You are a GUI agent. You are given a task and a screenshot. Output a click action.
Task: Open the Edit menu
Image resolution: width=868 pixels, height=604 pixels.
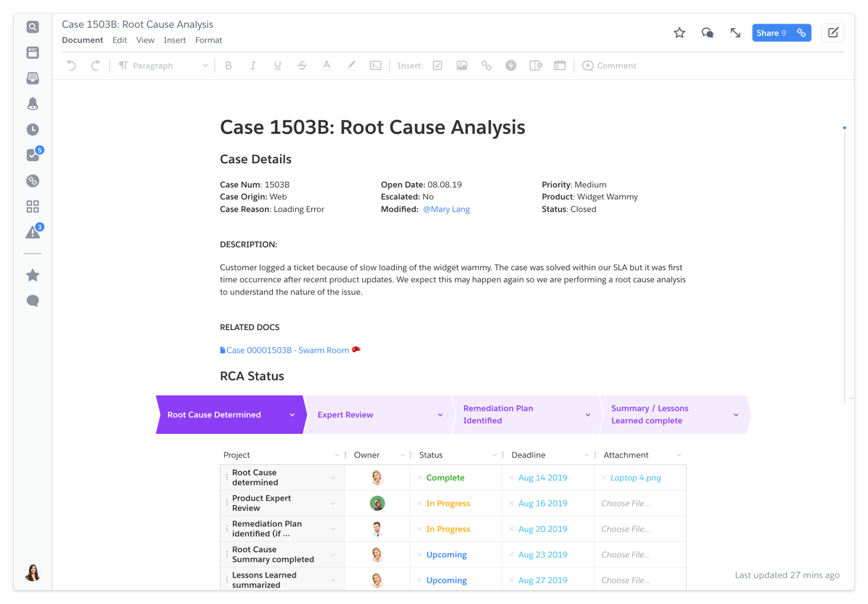pos(120,40)
